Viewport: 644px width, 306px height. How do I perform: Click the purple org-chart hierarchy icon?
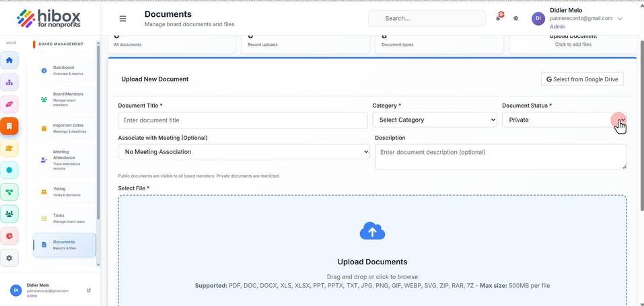[x=9, y=82]
